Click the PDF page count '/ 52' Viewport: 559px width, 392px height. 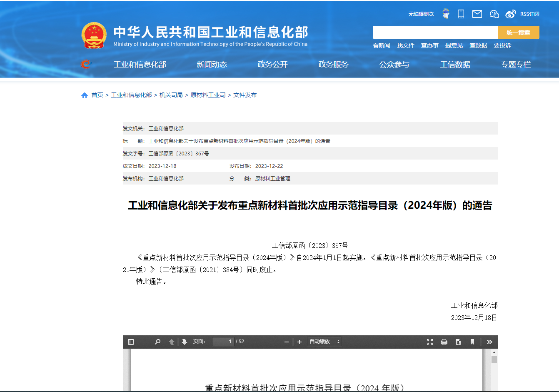coord(240,342)
